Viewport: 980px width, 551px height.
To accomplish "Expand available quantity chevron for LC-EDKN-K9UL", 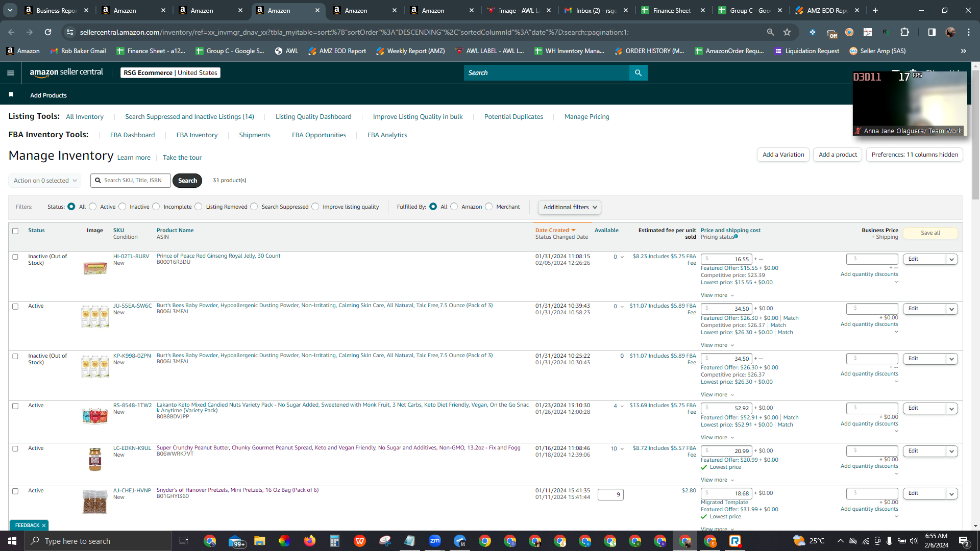I will [x=622, y=449].
